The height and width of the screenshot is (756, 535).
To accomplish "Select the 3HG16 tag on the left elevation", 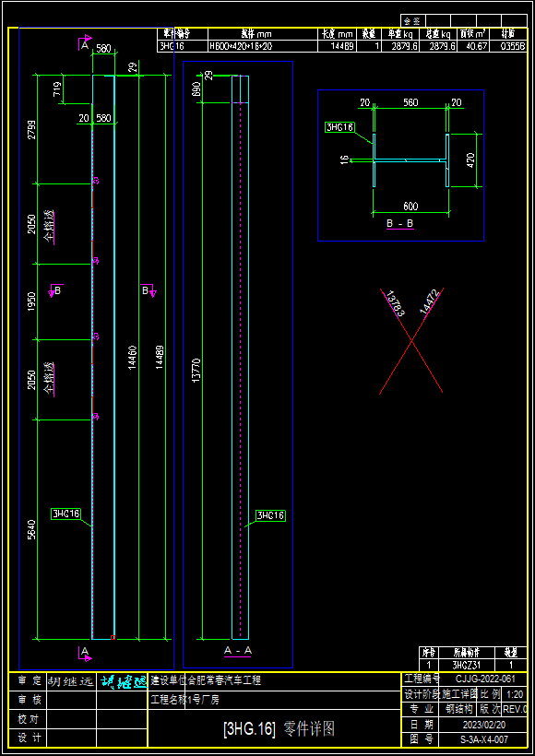I will (x=65, y=514).
